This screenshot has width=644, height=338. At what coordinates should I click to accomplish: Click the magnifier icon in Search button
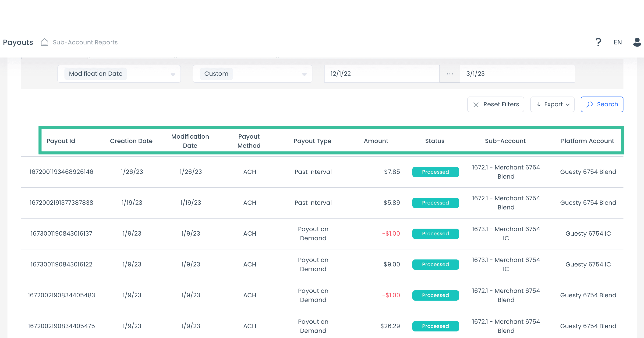tap(590, 104)
